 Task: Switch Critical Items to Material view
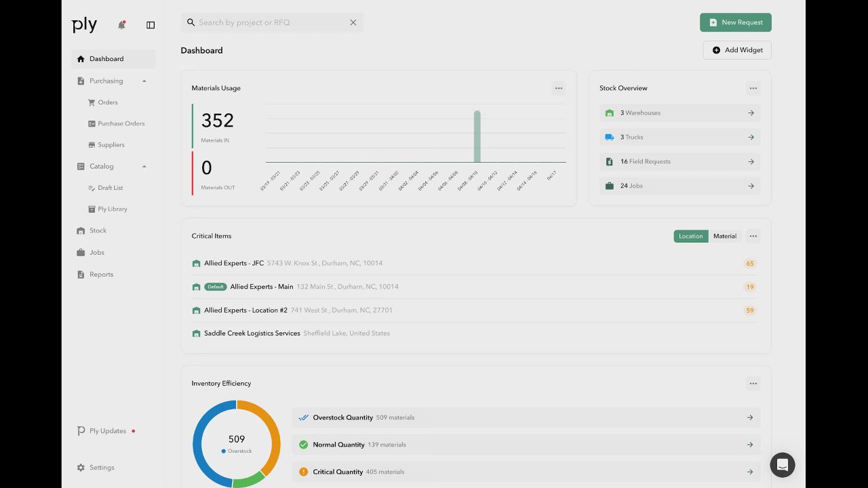(x=725, y=237)
